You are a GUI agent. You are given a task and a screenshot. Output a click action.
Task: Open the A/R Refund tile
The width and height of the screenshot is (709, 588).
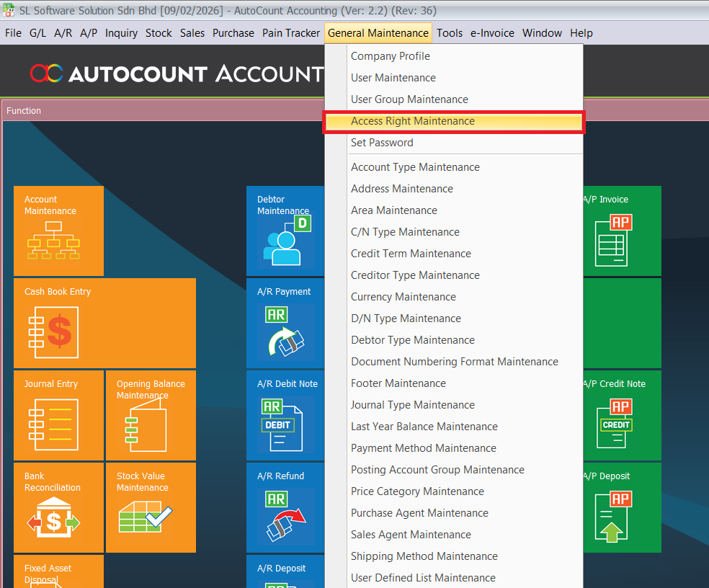tap(285, 507)
